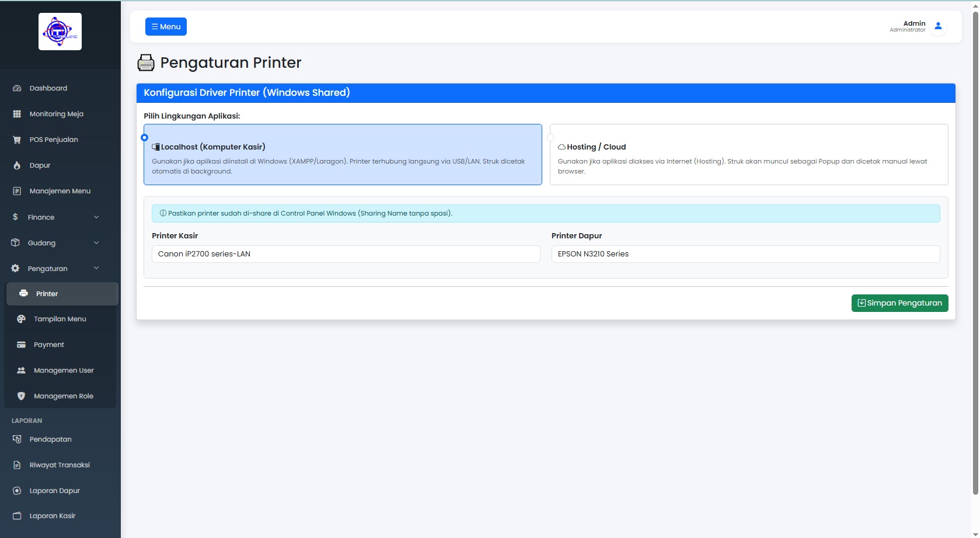Click the Managemen User people icon
The image size is (980, 538).
click(x=22, y=370)
